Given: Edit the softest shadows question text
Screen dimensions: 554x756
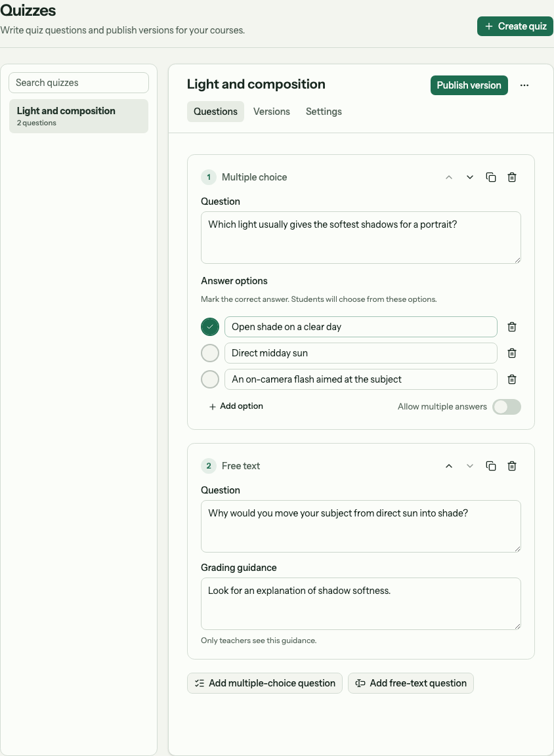Looking at the screenshot, I should pos(360,238).
